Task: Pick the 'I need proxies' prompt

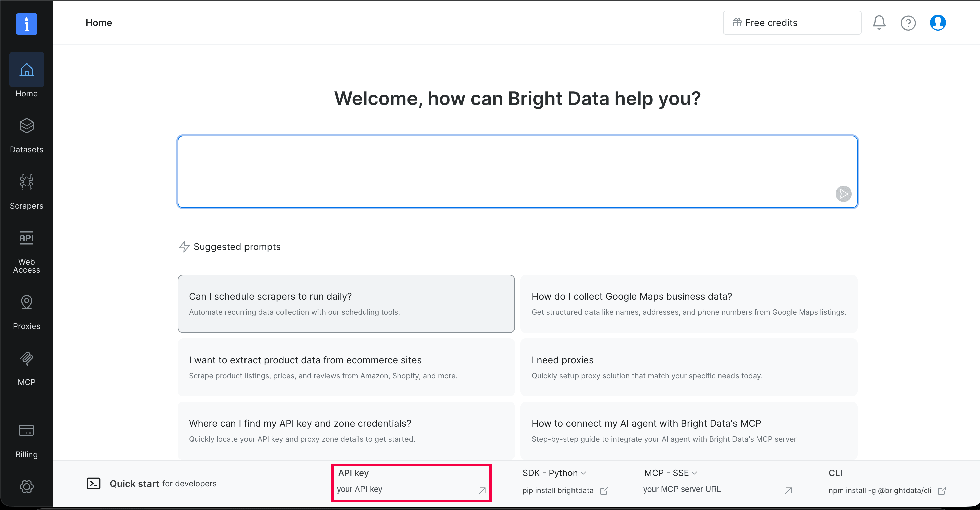Action: click(x=689, y=367)
